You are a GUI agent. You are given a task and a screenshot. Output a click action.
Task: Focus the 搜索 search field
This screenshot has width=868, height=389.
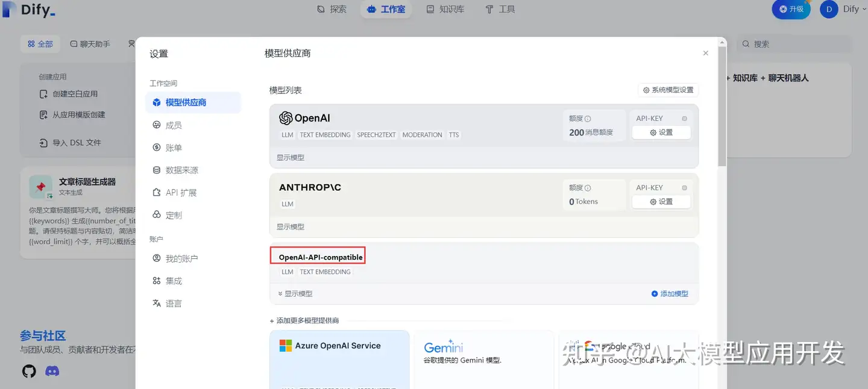(794, 44)
